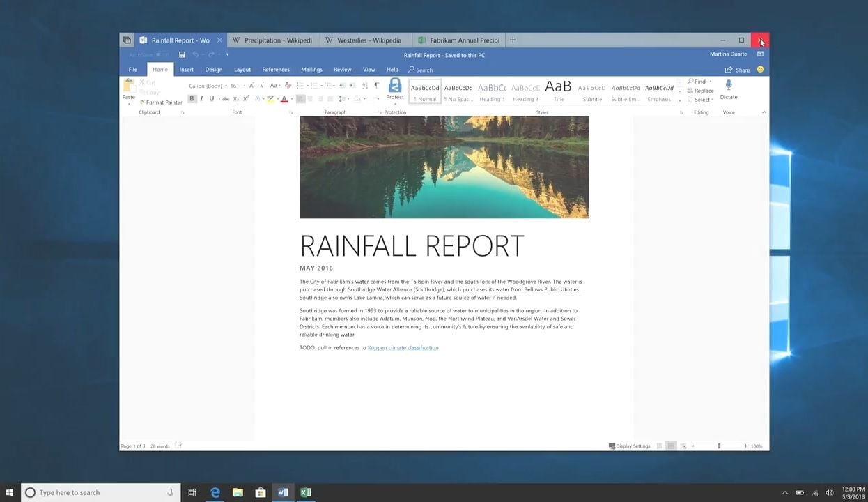Click the smiley feedback icon
The width and height of the screenshot is (868, 502).
click(x=760, y=70)
